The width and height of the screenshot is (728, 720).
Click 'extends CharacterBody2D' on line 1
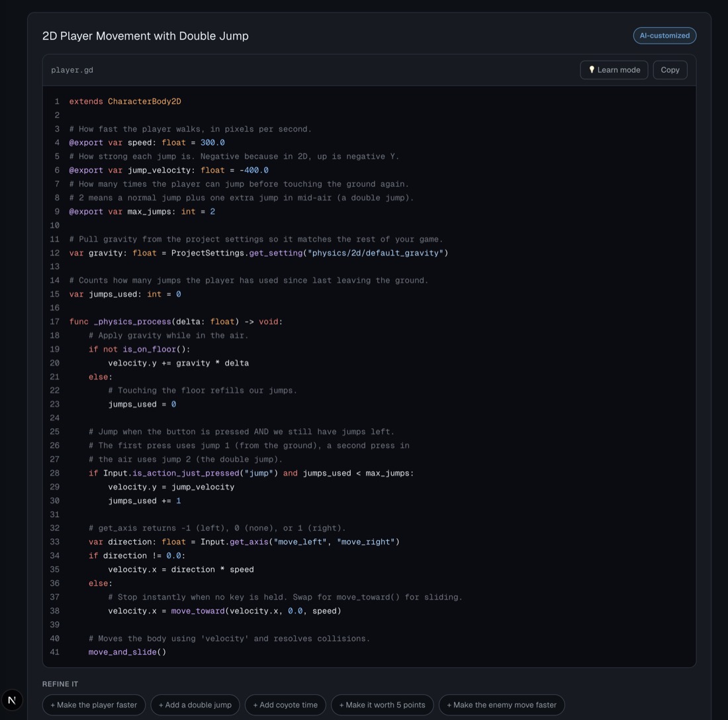coord(125,101)
